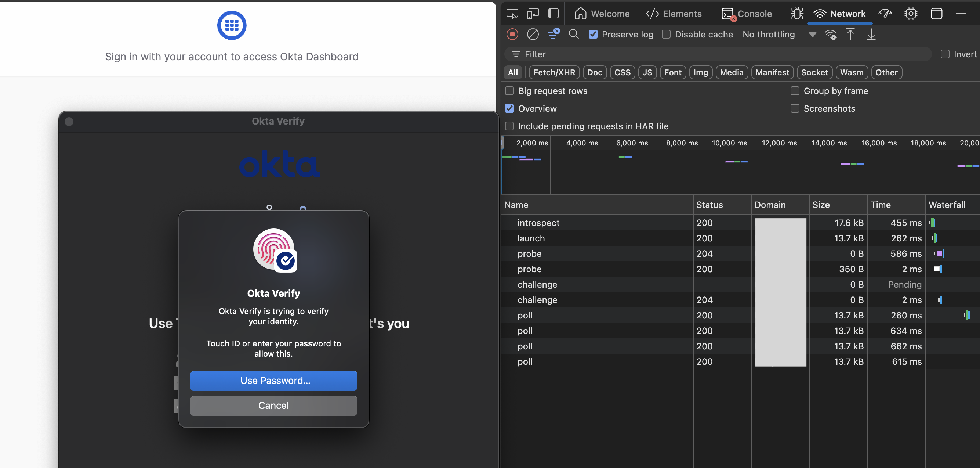The width and height of the screenshot is (980, 468).
Task: Sort requests by Name column
Action: point(596,205)
